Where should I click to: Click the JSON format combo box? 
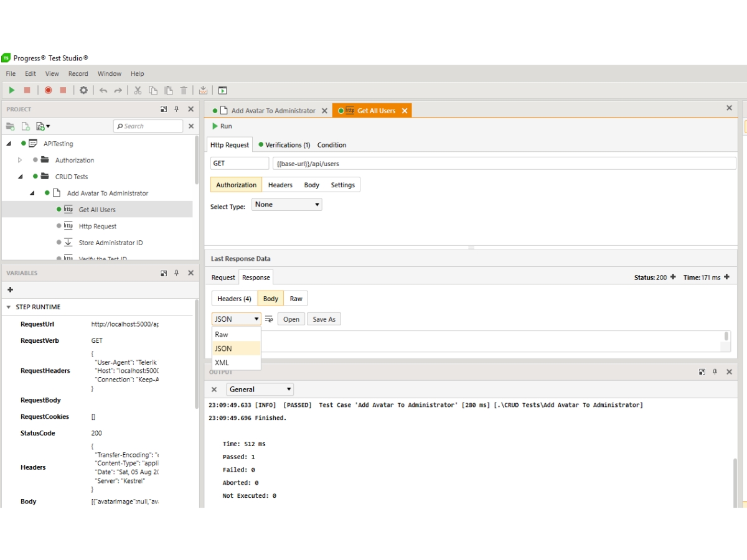[237, 319]
